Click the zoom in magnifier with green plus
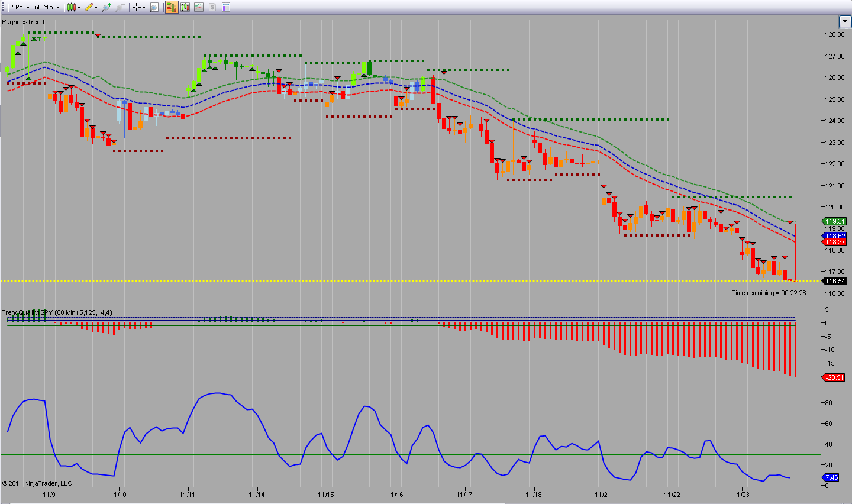This screenshot has height=504, width=852. pyautogui.click(x=106, y=7)
